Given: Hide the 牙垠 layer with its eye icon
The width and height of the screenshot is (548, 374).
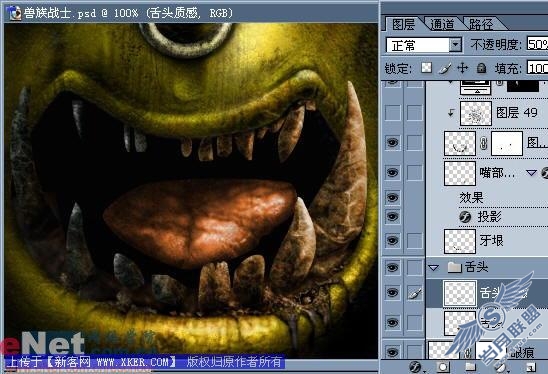Looking at the screenshot, I should 392,240.
